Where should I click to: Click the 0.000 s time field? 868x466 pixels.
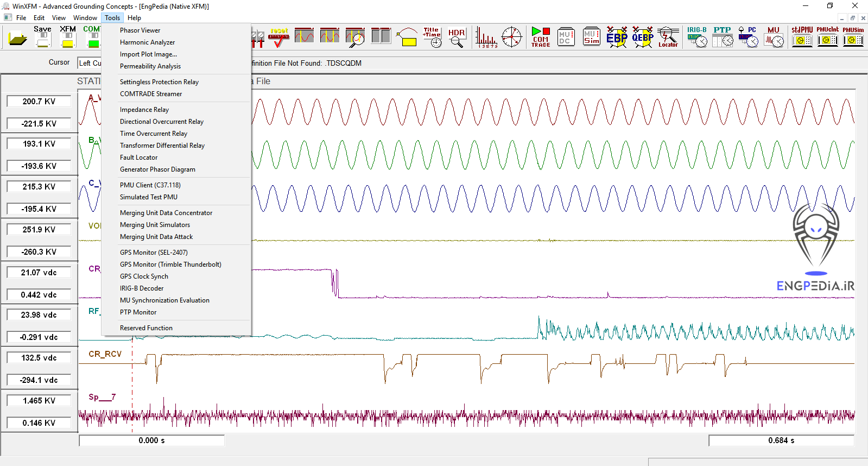tap(152, 440)
